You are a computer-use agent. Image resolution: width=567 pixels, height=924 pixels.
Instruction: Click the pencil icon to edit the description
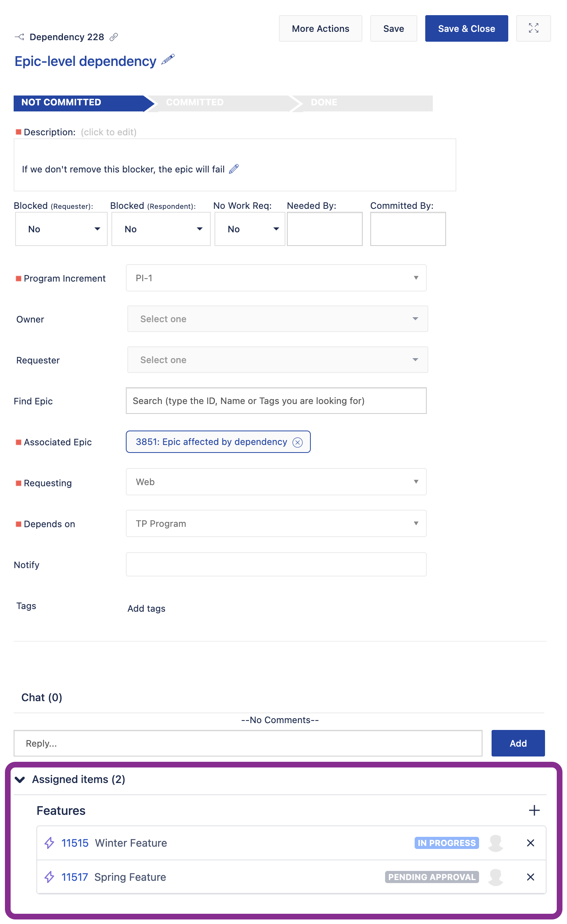point(234,169)
